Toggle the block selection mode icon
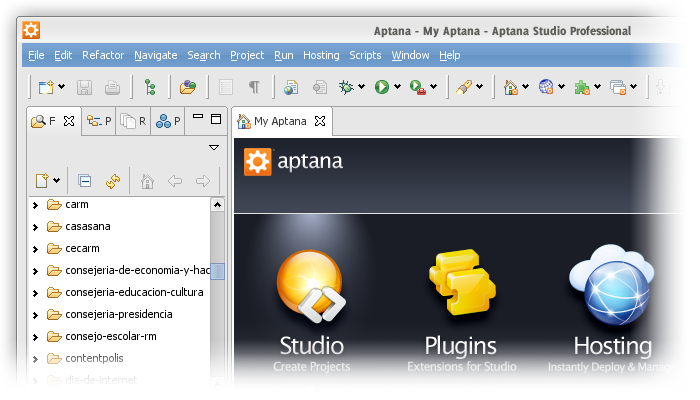Screen dimensions: 700x400 [x=226, y=87]
